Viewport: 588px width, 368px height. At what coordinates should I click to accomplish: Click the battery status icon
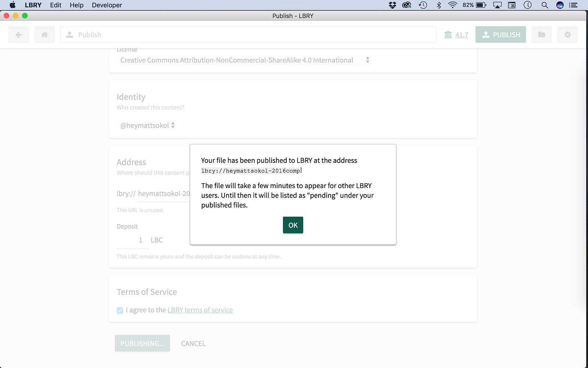481,5
